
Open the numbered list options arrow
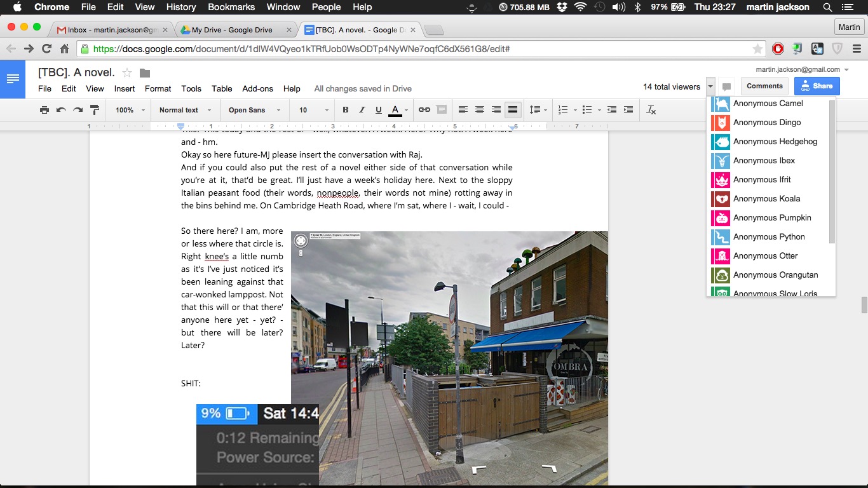575,111
